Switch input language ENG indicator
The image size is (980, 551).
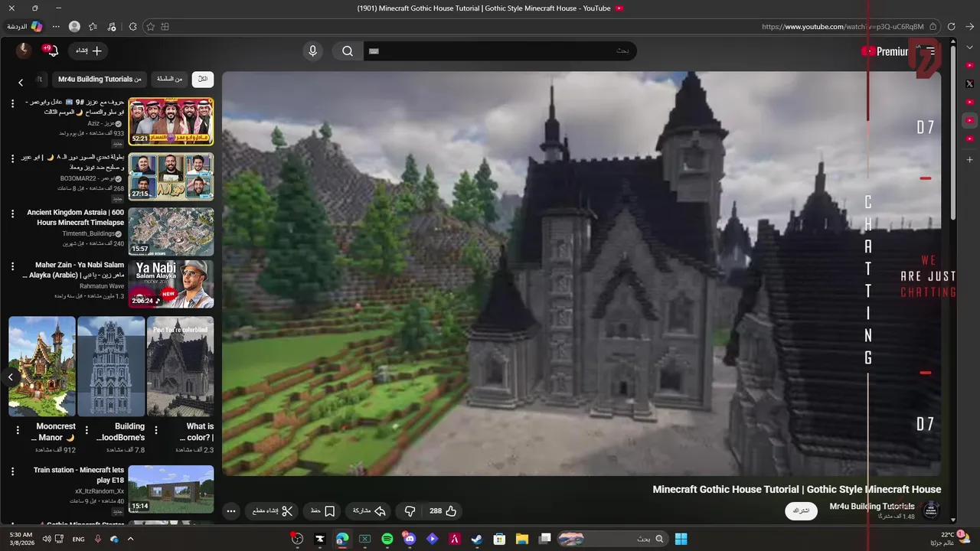click(78, 539)
